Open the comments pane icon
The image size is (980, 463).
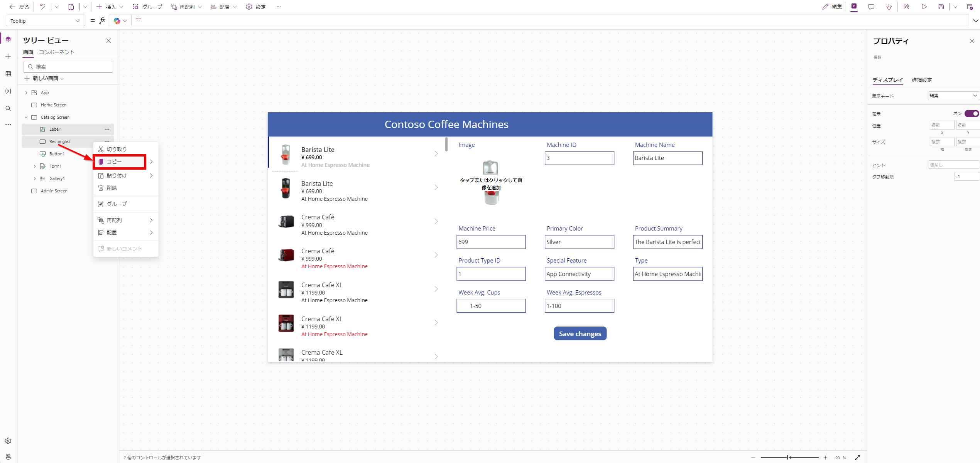click(871, 7)
